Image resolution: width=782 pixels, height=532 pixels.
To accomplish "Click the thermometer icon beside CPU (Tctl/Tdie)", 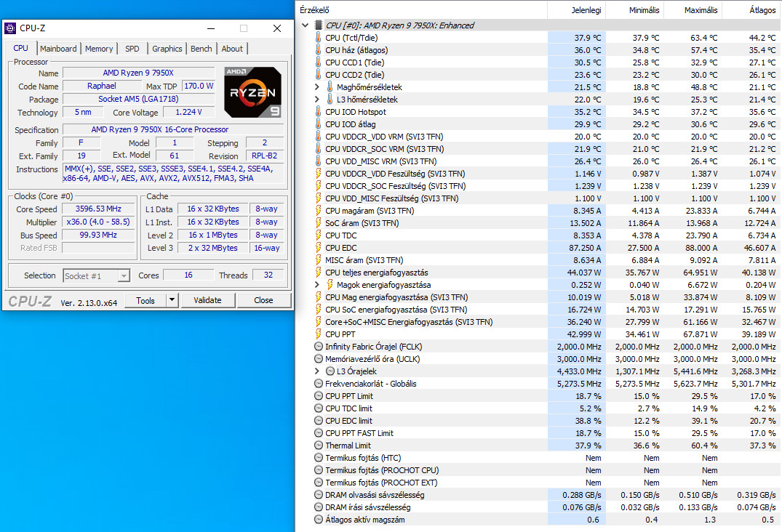I will pyautogui.click(x=318, y=37).
